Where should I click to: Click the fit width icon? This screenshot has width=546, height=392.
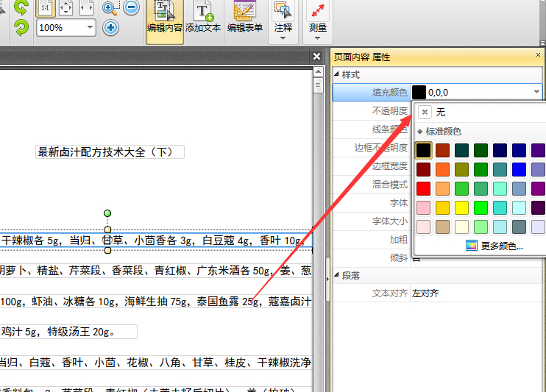pos(86,7)
